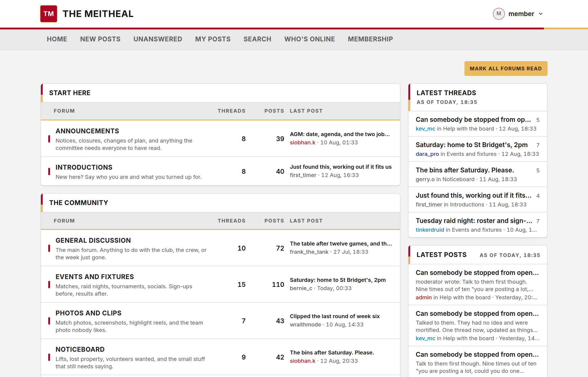588x377 pixels.
Task: Open last post 'Just found this, working out if it fits us'
Action: tap(341, 167)
